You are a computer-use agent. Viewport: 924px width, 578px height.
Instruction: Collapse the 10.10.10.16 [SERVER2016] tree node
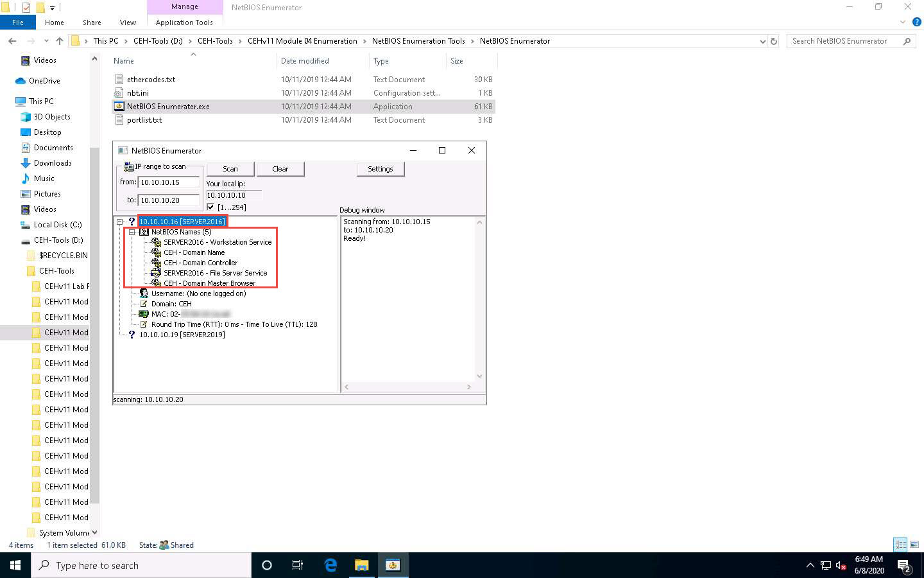pyautogui.click(x=120, y=222)
